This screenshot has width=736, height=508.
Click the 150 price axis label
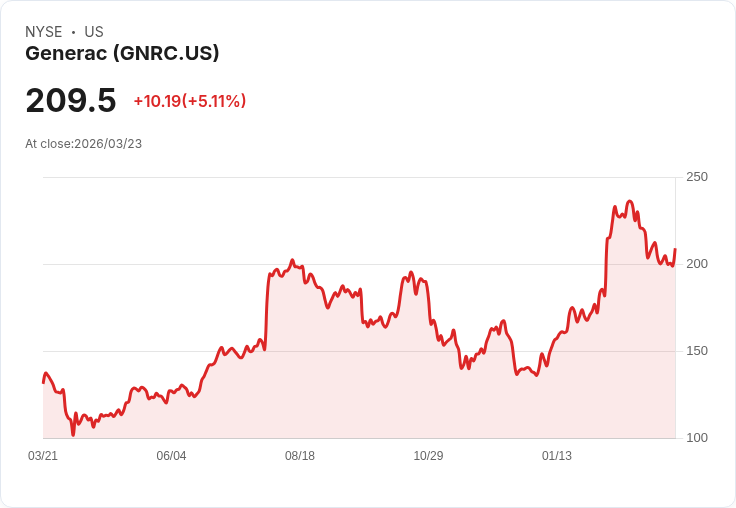click(x=697, y=351)
